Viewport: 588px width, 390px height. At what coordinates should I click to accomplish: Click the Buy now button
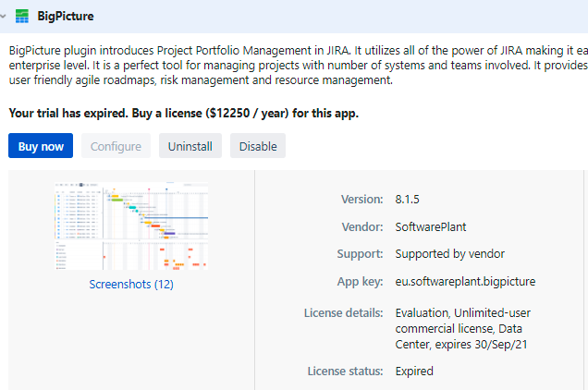click(x=41, y=146)
